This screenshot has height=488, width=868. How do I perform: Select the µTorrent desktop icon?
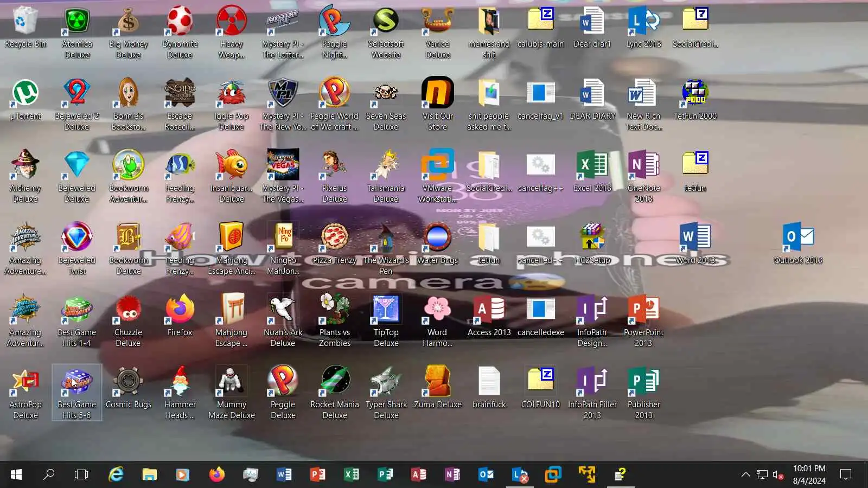pyautogui.click(x=25, y=99)
